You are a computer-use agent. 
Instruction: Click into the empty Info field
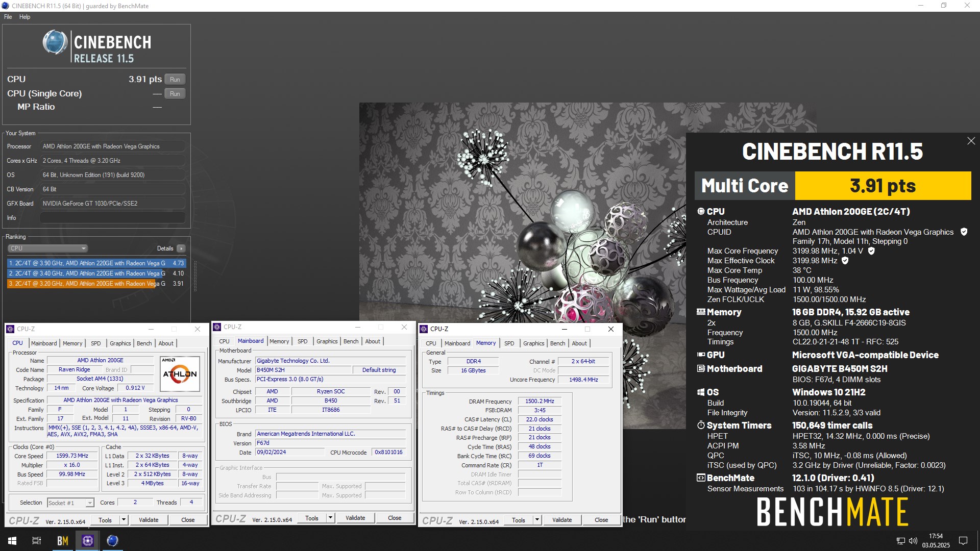(x=113, y=218)
